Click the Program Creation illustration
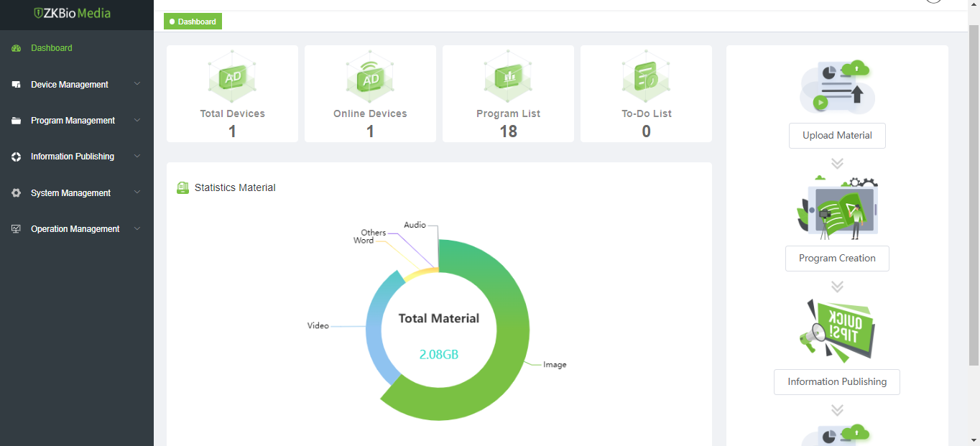This screenshot has width=980, height=446. click(x=837, y=208)
